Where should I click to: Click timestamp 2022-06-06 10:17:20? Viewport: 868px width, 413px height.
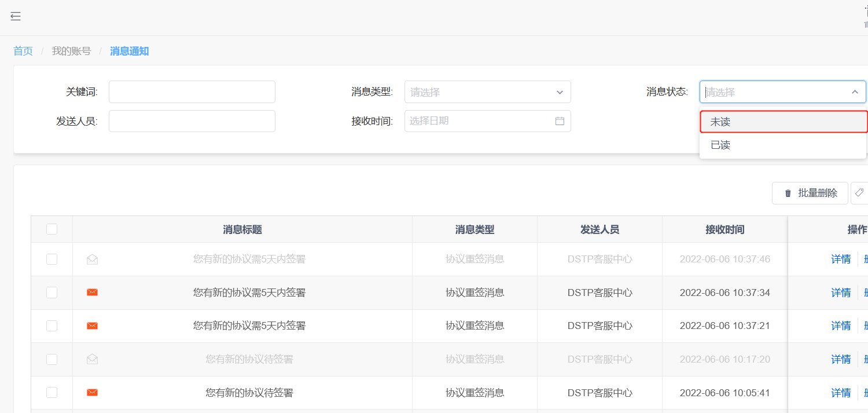[725, 359]
